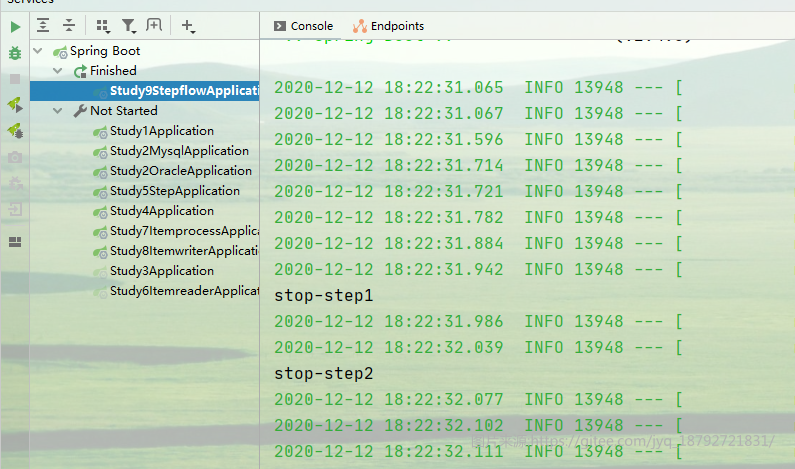Viewport: 795px width, 469px height.
Task: Click the Open in New Tab icon
Action: click(x=154, y=24)
